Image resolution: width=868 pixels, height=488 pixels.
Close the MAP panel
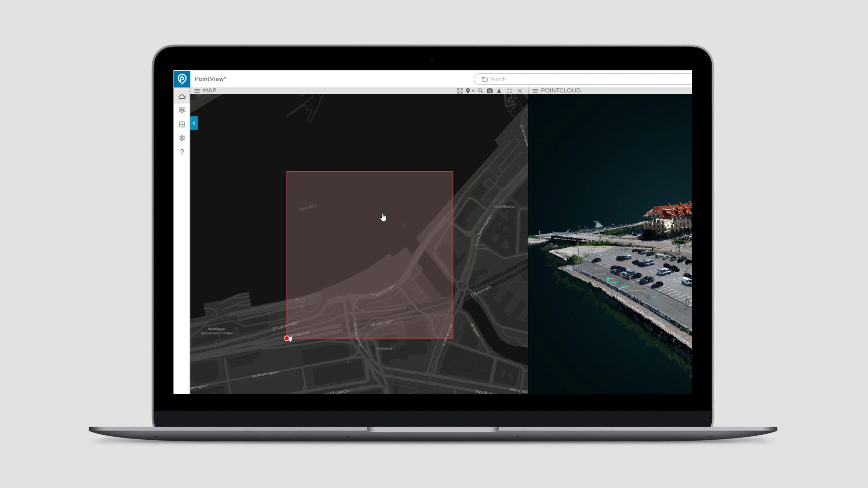(x=520, y=91)
